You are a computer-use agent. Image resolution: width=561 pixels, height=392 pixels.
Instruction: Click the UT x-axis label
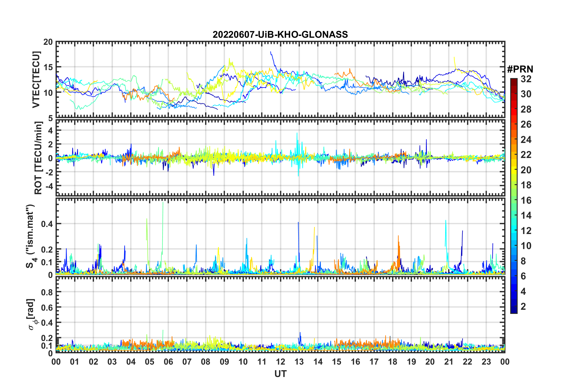280,374
